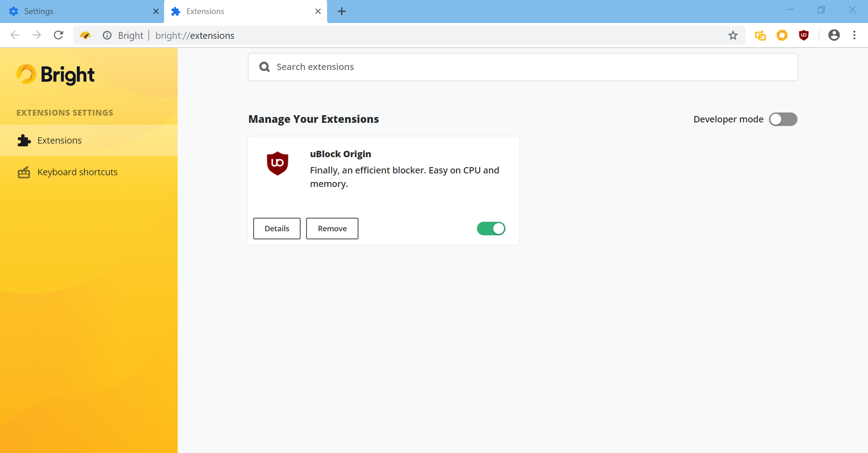This screenshot has height=453, width=868.
Task: Minimize the browser window
Action: click(x=790, y=10)
